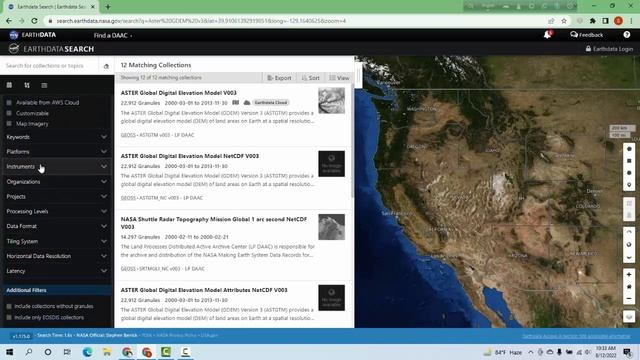Open the help question mark icon
The height and width of the screenshot is (360, 640).
pos(627,35)
